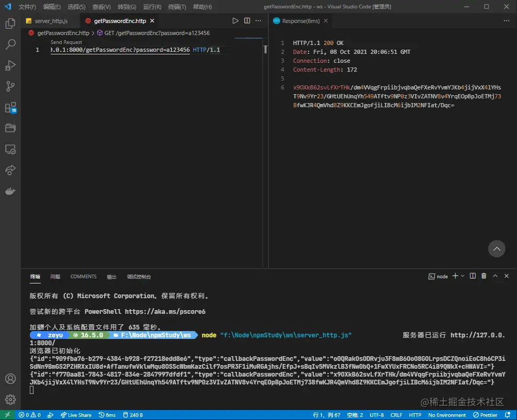Open the 文件(F) menu
Screen dimensions: 517x420
pyautogui.click(x=27, y=7)
